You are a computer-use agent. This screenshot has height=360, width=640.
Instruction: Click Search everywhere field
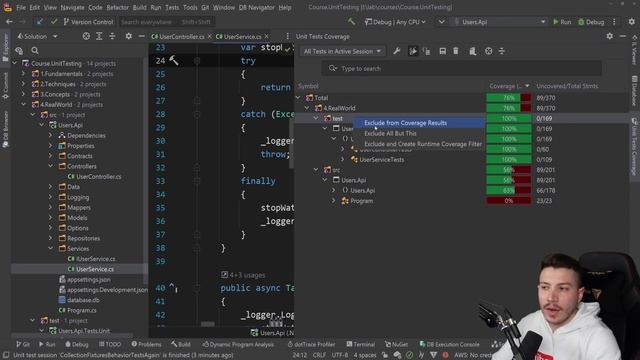click(166, 22)
